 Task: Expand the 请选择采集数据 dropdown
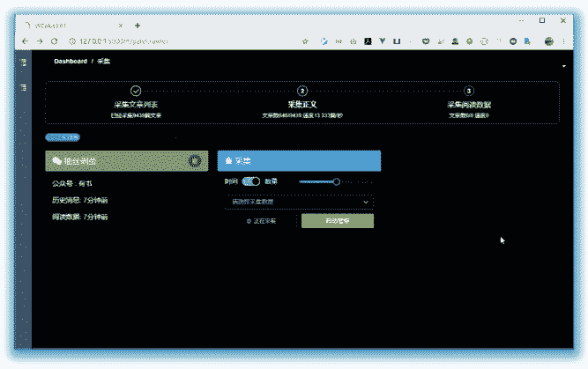coord(299,202)
